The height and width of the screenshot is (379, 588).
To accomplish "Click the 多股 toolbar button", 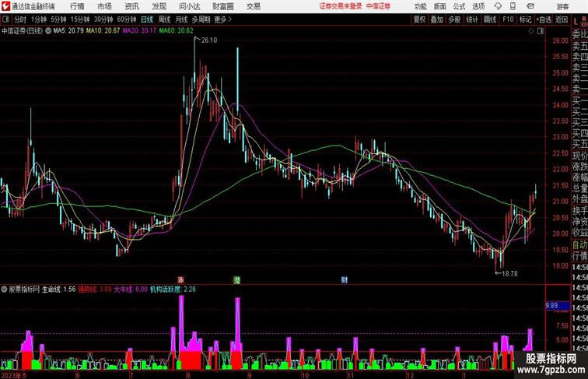I will [x=454, y=19].
